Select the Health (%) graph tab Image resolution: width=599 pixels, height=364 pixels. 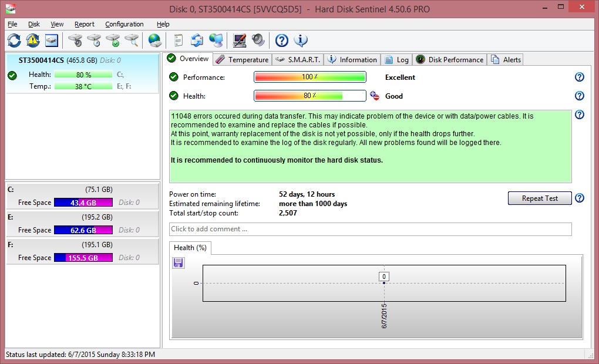coord(190,248)
